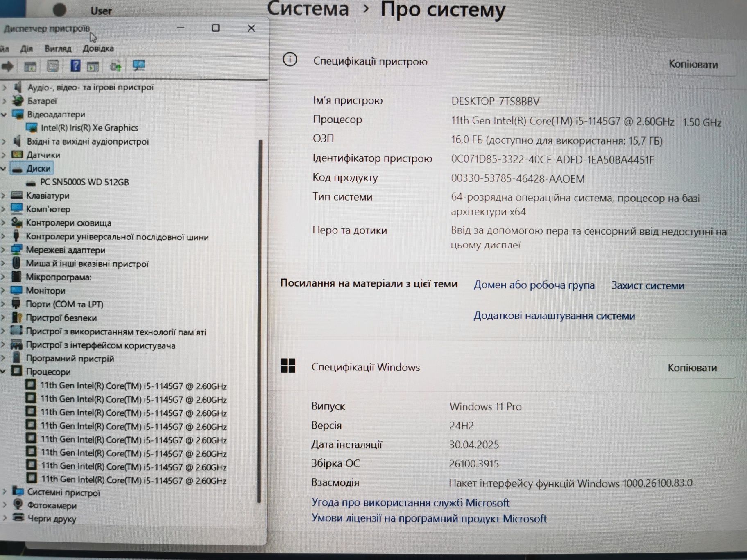Open the Домен або робоча група link
Screen dimensions: 747x560
pyautogui.click(x=534, y=285)
